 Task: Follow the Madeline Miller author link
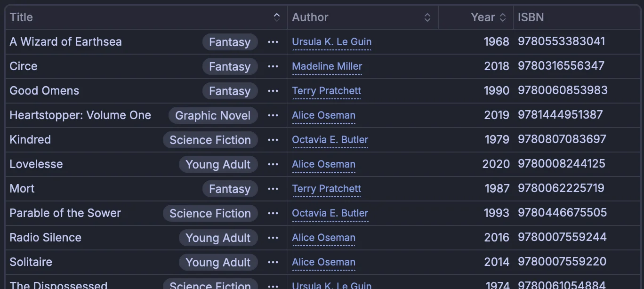(327, 66)
